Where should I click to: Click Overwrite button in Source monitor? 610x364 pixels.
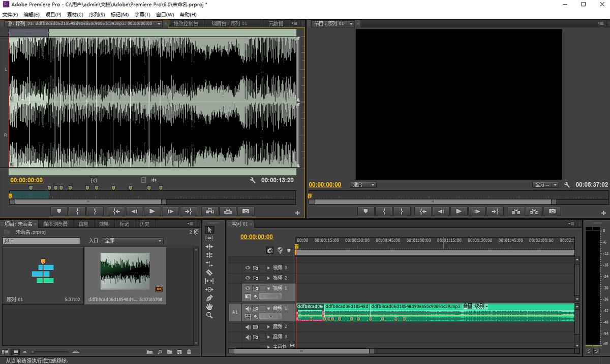[228, 211]
